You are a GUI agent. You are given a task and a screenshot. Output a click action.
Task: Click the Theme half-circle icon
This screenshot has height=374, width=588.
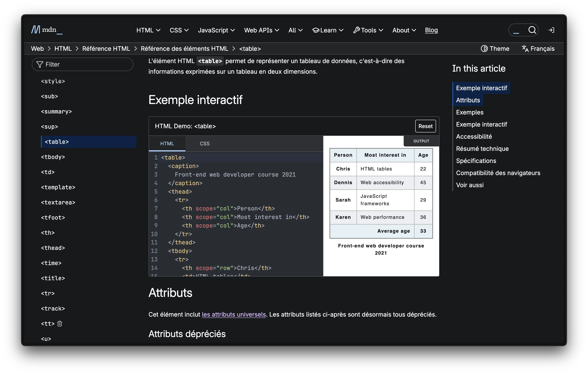click(484, 49)
